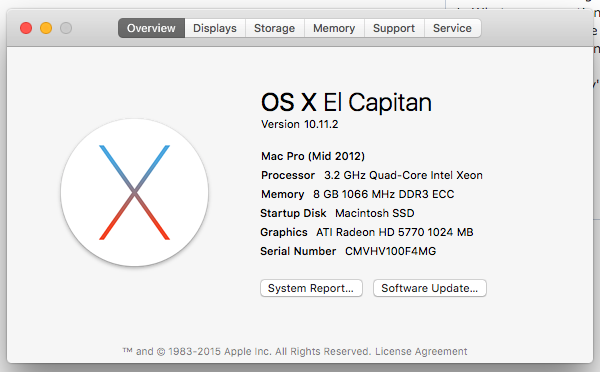Click the OS X El Capitan X logo
The height and width of the screenshot is (372, 600).
(134, 193)
